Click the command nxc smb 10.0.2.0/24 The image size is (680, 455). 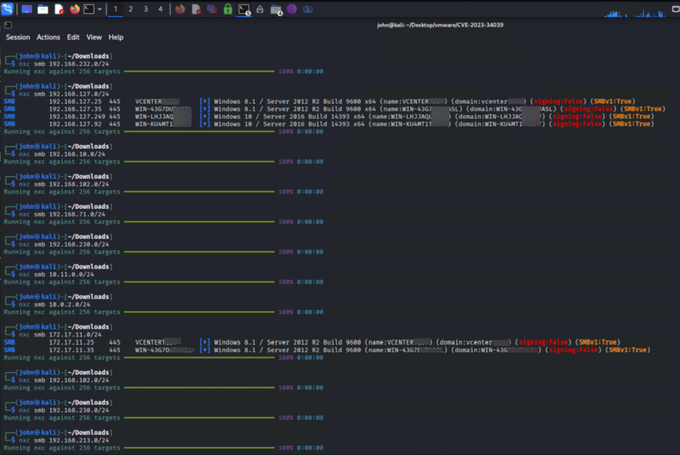(54, 304)
